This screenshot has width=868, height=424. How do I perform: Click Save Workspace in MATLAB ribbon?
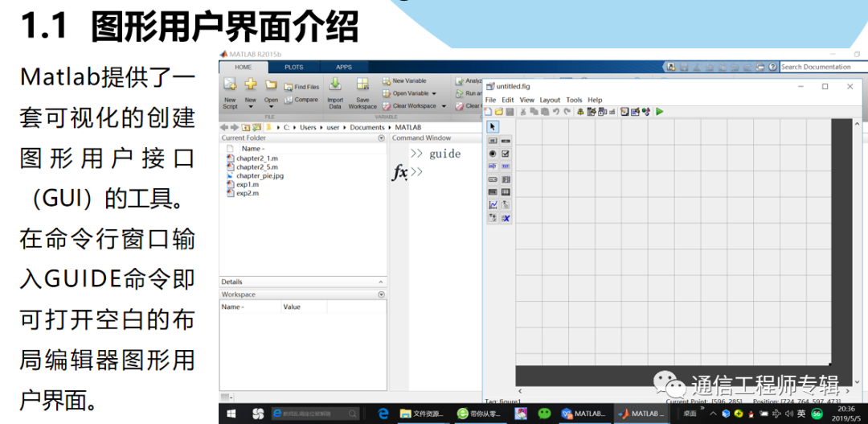click(x=362, y=93)
